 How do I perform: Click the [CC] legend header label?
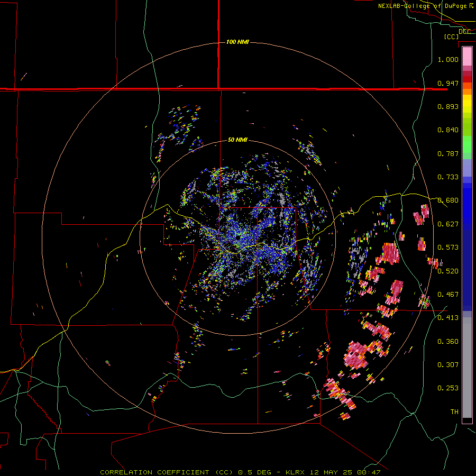click(x=451, y=36)
